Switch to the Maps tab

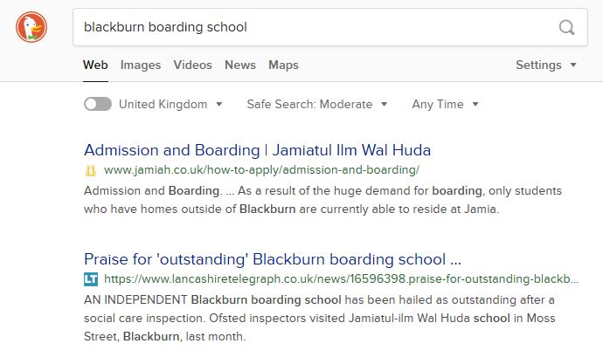pyautogui.click(x=283, y=65)
